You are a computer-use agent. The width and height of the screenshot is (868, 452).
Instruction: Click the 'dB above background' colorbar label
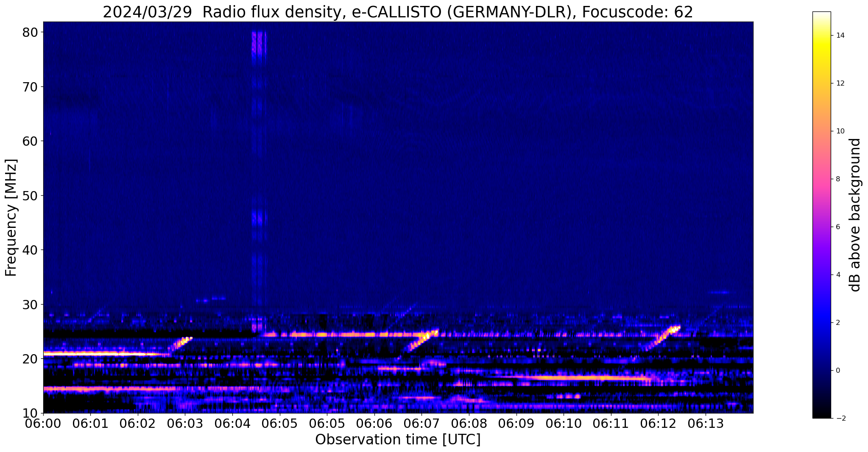click(x=855, y=215)
